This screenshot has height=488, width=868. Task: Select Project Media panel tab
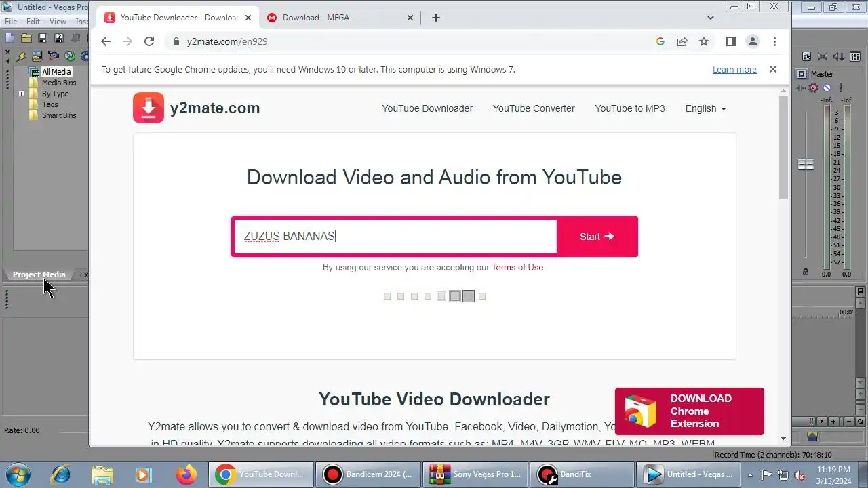39,274
